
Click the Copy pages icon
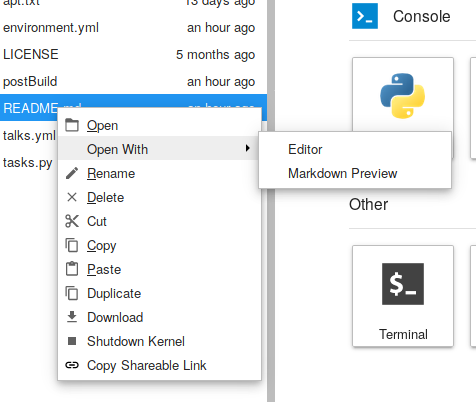[72, 245]
